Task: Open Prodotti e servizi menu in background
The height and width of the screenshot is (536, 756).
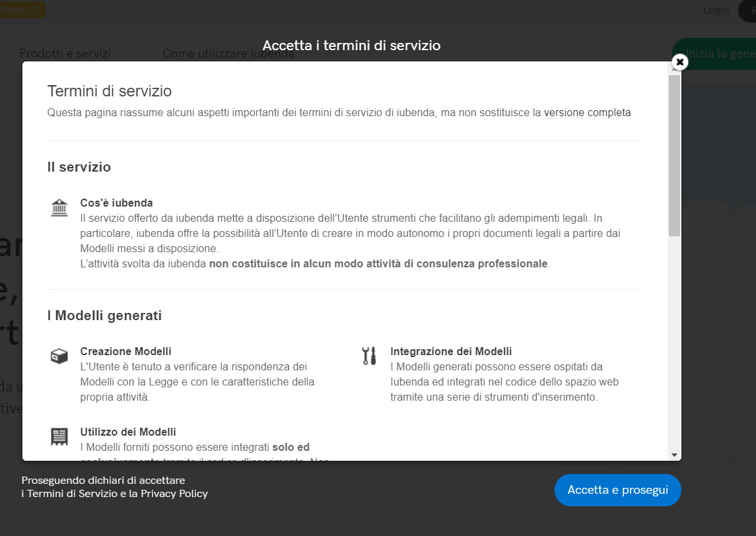Action: pos(65,53)
